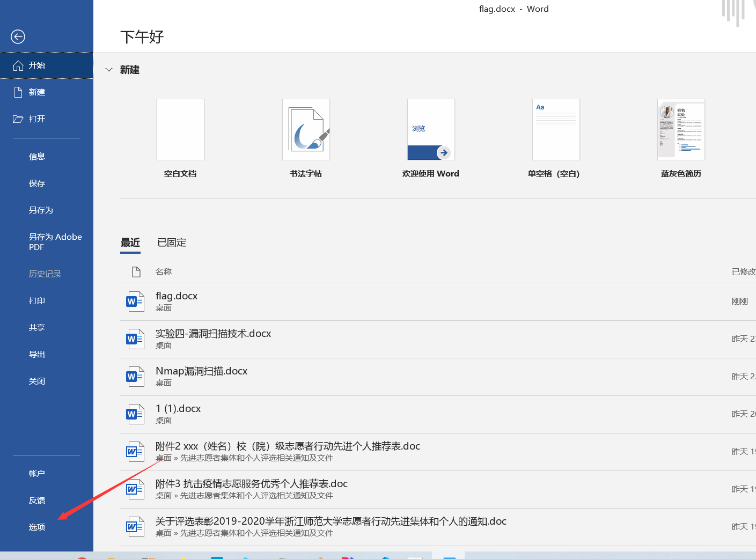The width and height of the screenshot is (756, 559).
Task: Open 实验四-漏洞扫描技术.docx from recent list
Action: 214,334
